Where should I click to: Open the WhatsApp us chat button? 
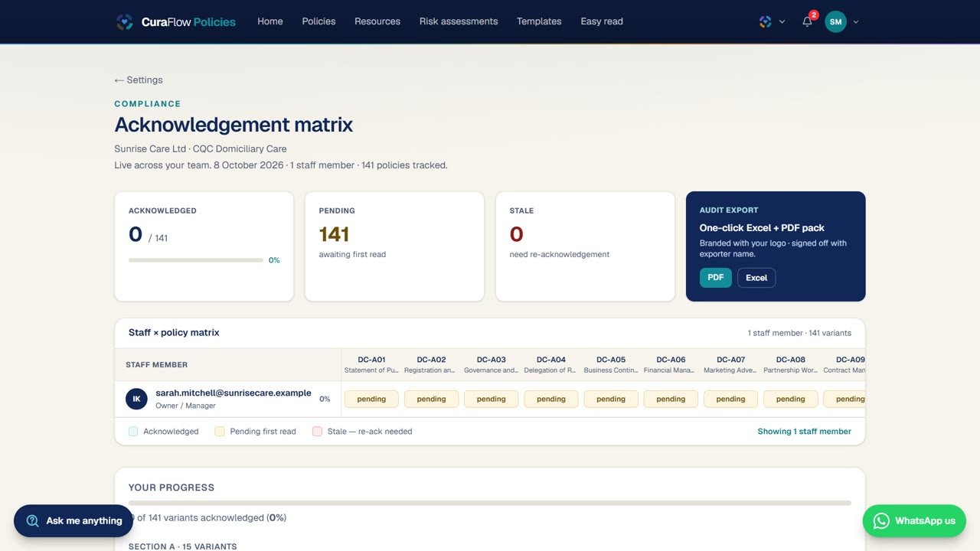(914, 520)
